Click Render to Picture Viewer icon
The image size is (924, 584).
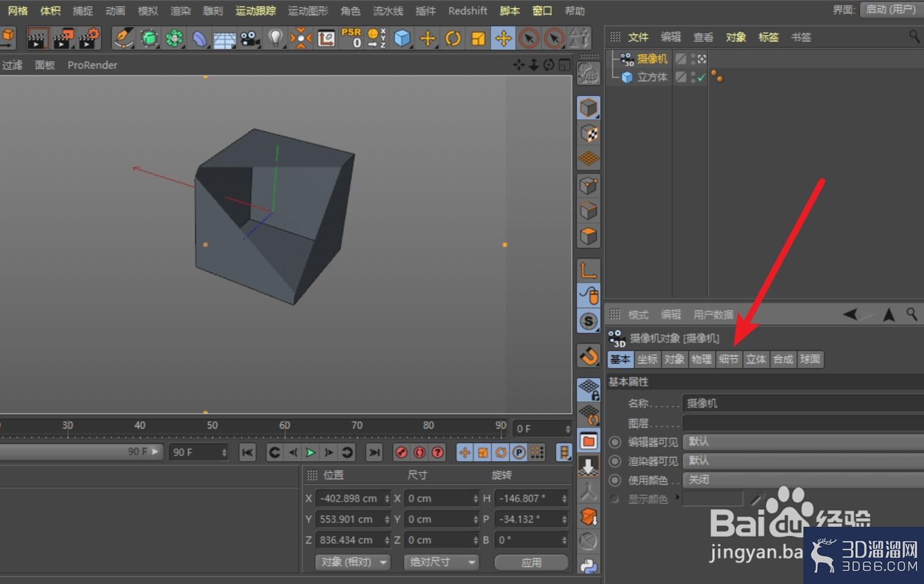pyautogui.click(x=63, y=39)
